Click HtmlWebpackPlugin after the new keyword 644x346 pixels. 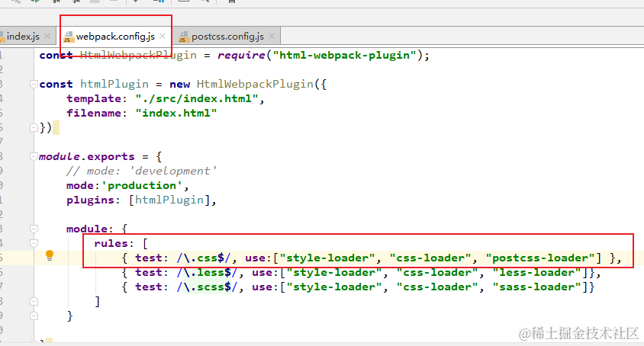tap(255, 84)
